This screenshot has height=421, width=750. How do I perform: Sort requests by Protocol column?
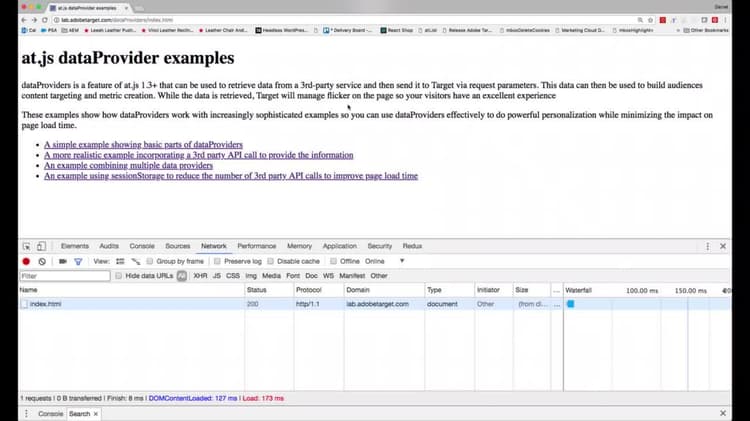coord(319,290)
